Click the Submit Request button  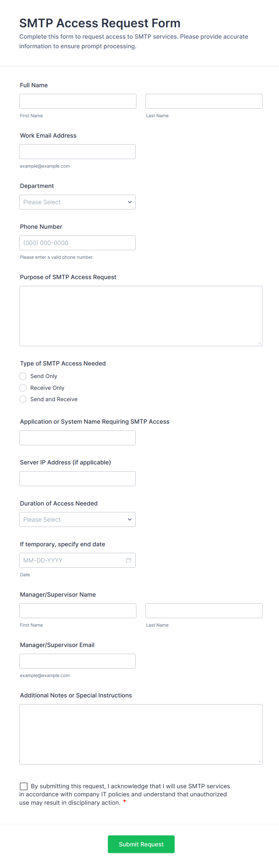[141, 844]
